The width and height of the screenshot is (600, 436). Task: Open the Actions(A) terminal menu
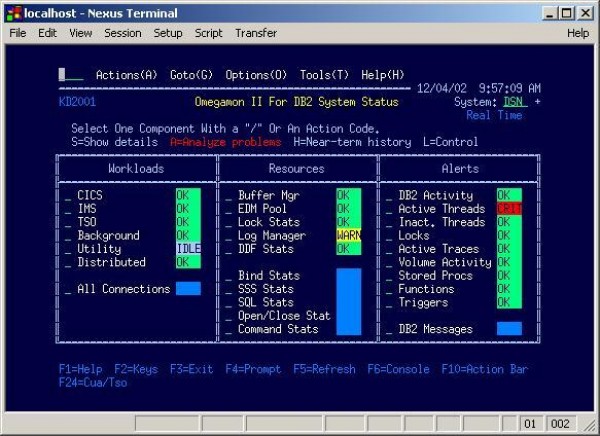pos(126,75)
